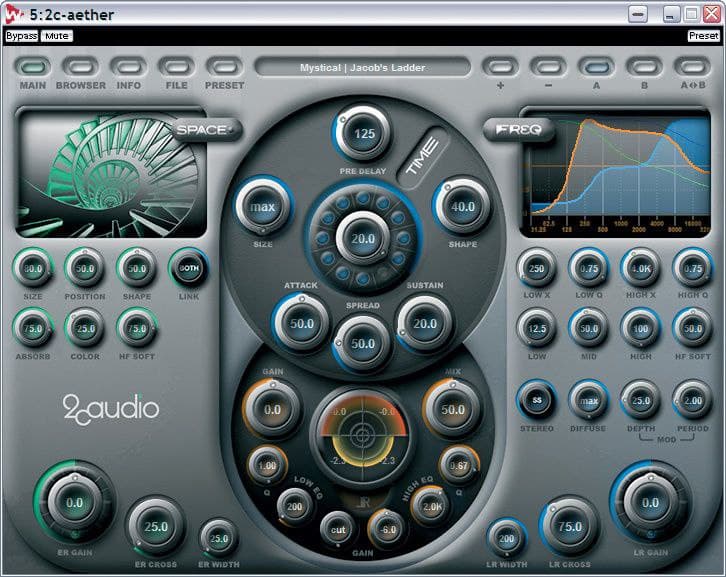Click the SPACE display button
Image resolution: width=726 pixels, height=577 pixels.
[x=207, y=130]
